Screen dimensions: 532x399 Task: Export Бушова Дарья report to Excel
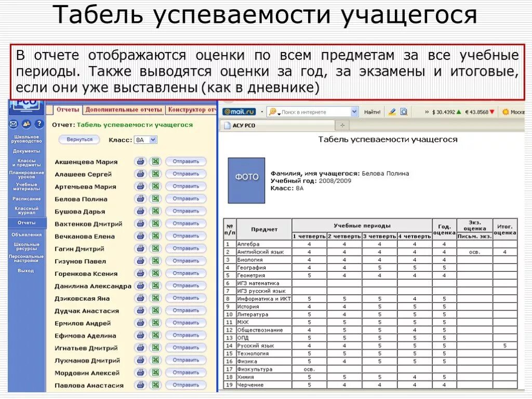[x=155, y=211]
